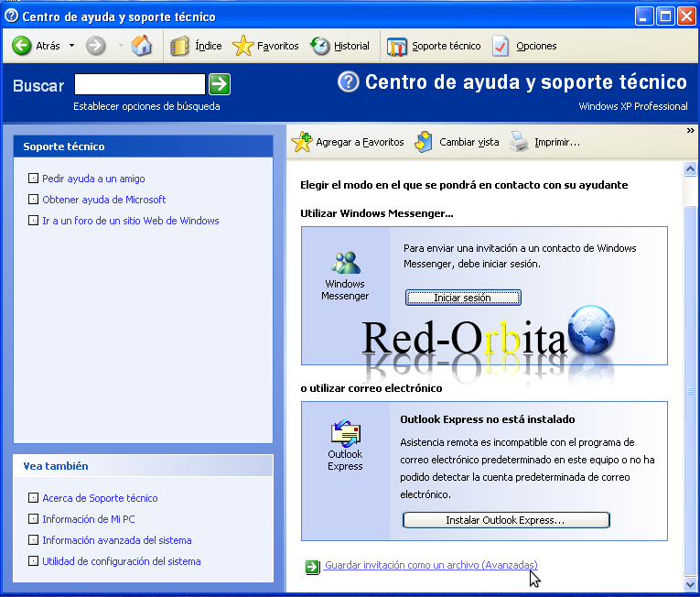Click the Agregar a Favoritos star icon
This screenshot has width=700, height=597.
[302, 142]
